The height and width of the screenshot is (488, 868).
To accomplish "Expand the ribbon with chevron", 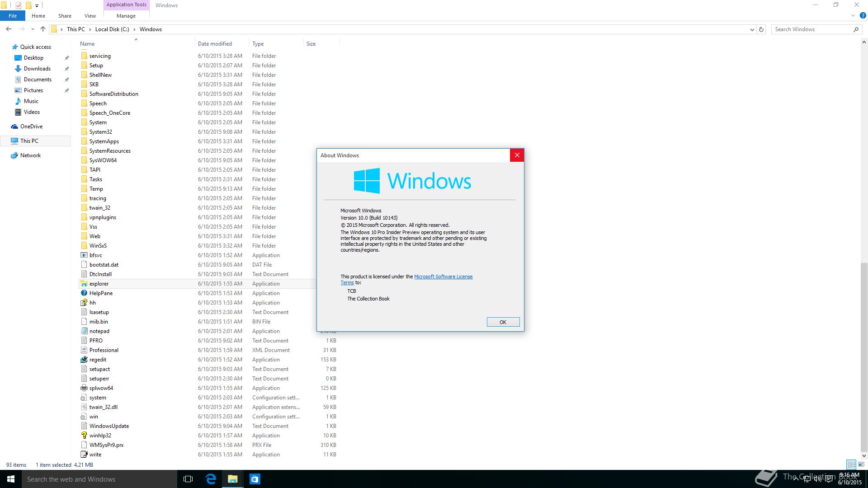I will 853,16.
